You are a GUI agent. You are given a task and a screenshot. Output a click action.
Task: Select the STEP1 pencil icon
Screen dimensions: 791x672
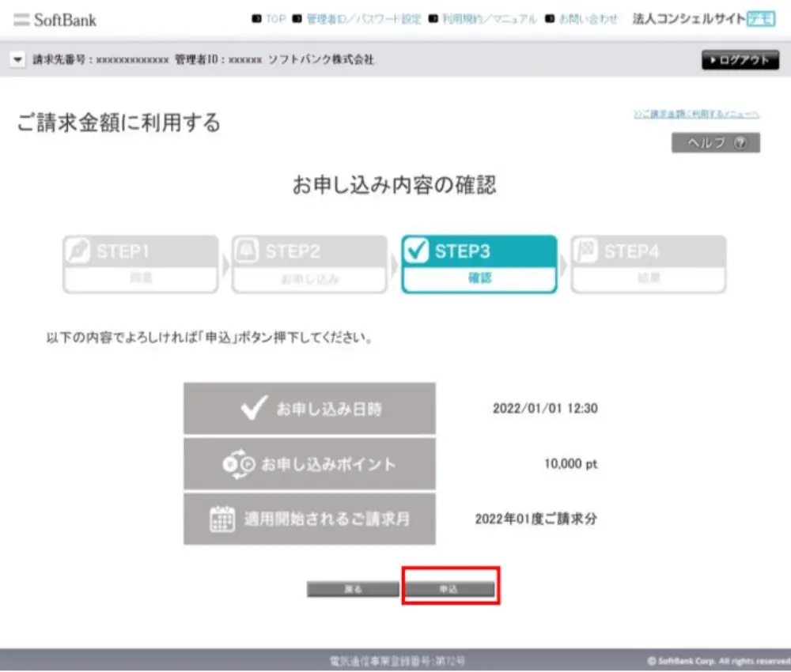point(78,251)
